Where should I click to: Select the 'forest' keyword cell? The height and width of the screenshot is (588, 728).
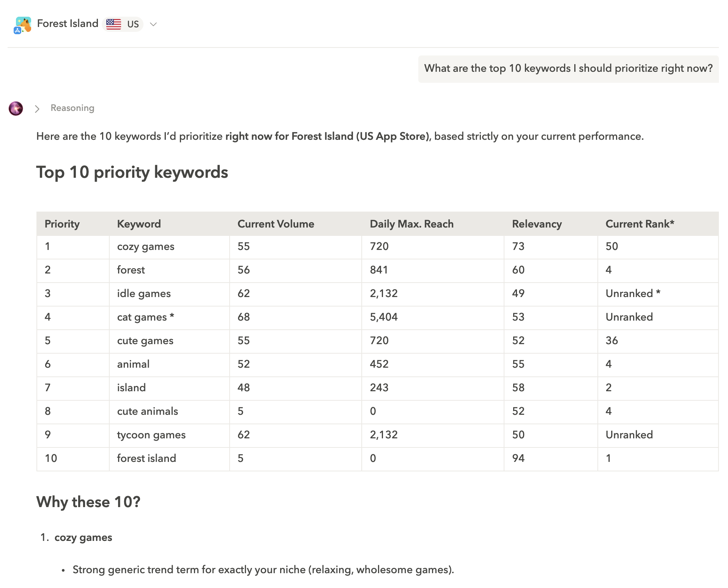(x=169, y=270)
